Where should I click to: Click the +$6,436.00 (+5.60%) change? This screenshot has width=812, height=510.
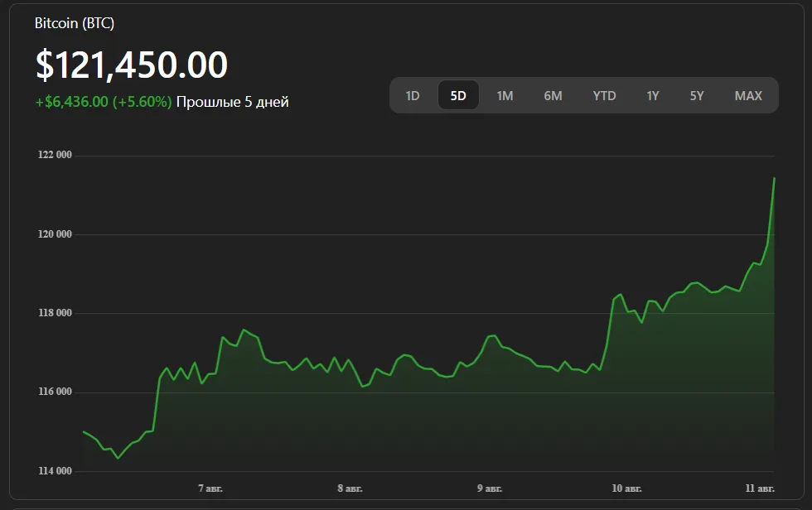(x=103, y=102)
